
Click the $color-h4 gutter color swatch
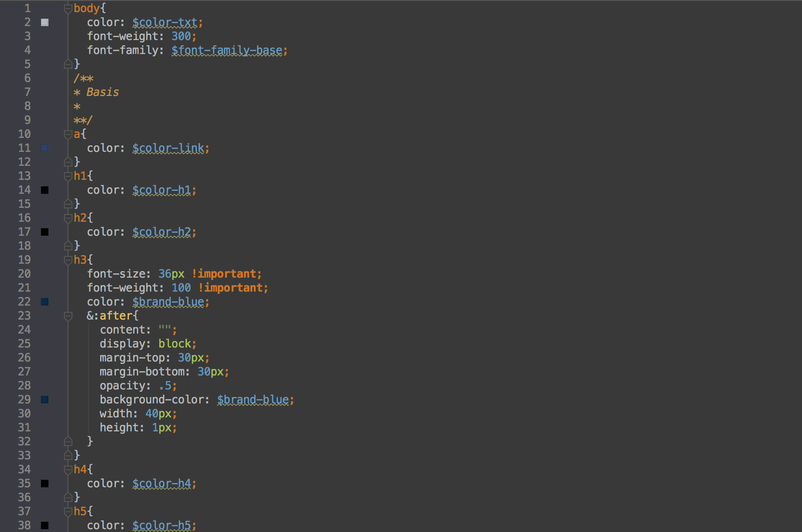[x=45, y=484]
